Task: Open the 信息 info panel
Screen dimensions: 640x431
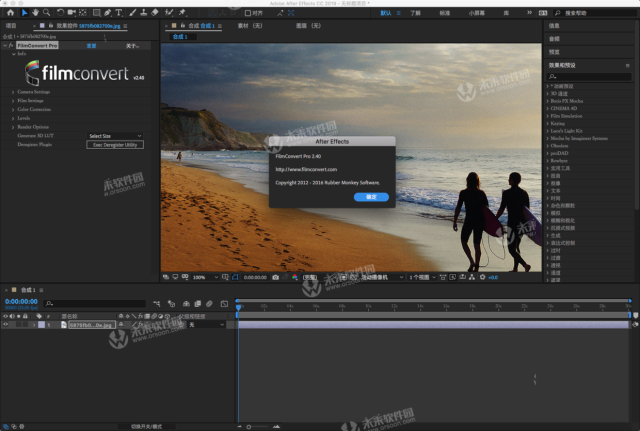Action: pos(554,26)
